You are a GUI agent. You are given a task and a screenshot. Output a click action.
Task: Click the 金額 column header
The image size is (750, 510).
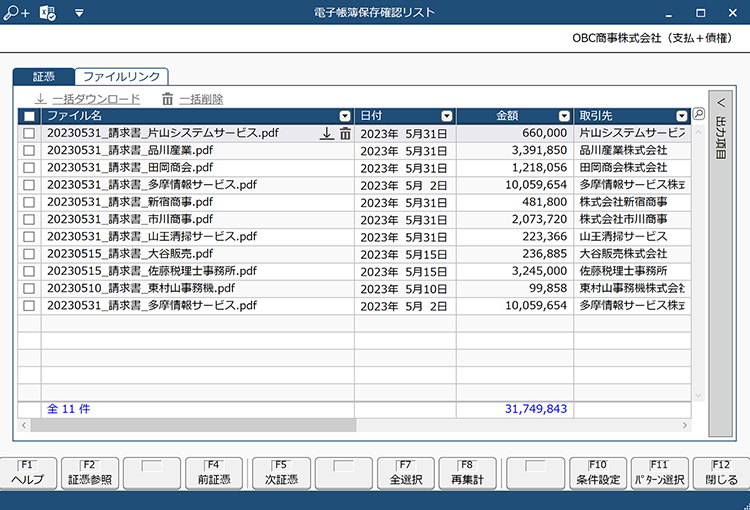tap(515, 116)
